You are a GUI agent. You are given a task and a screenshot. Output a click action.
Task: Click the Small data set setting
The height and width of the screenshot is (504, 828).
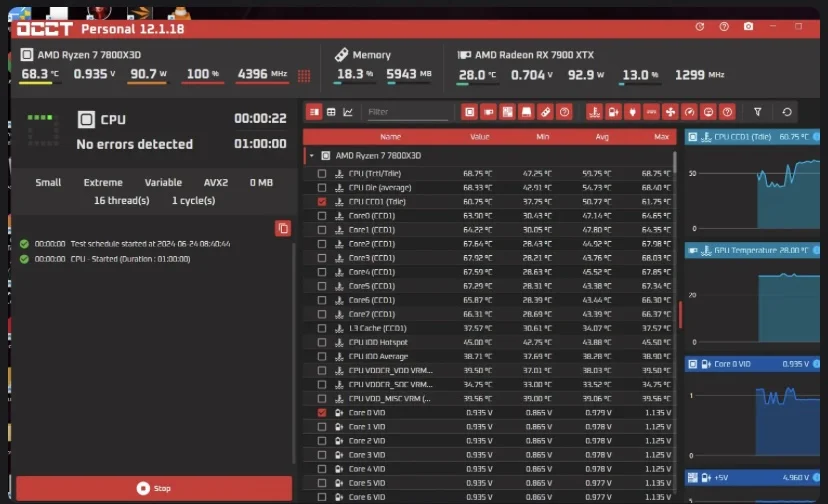point(48,182)
